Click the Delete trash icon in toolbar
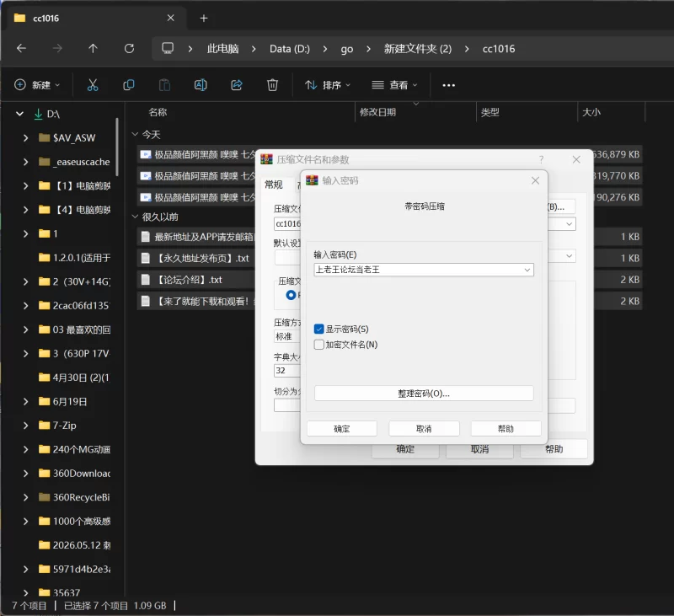The width and height of the screenshot is (674, 616). (272, 85)
